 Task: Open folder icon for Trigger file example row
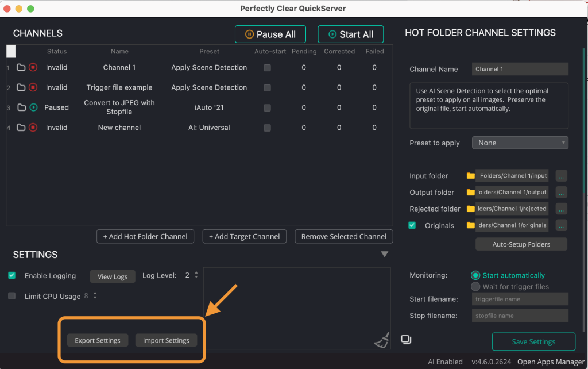pyautogui.click(x=21, y=87)
